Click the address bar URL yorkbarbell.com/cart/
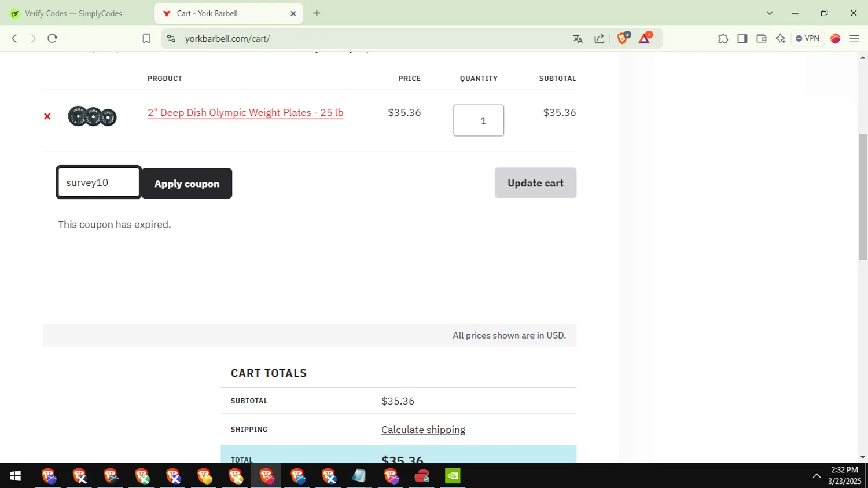Viewport: 868px width, 488px height. [227, 39]
